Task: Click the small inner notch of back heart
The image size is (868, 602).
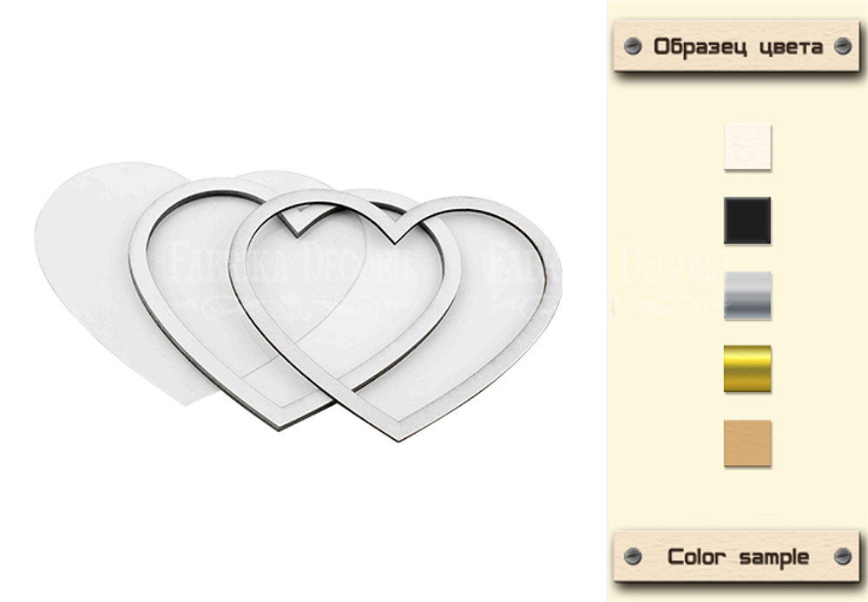Action: [x=299, y=230]
